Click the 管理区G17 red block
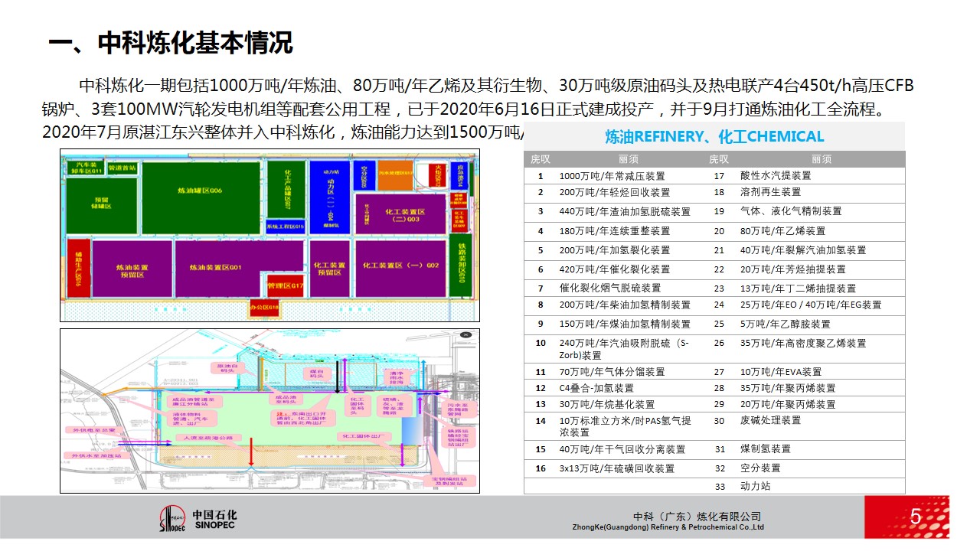The image size is (980, 551). pos(286,285)
